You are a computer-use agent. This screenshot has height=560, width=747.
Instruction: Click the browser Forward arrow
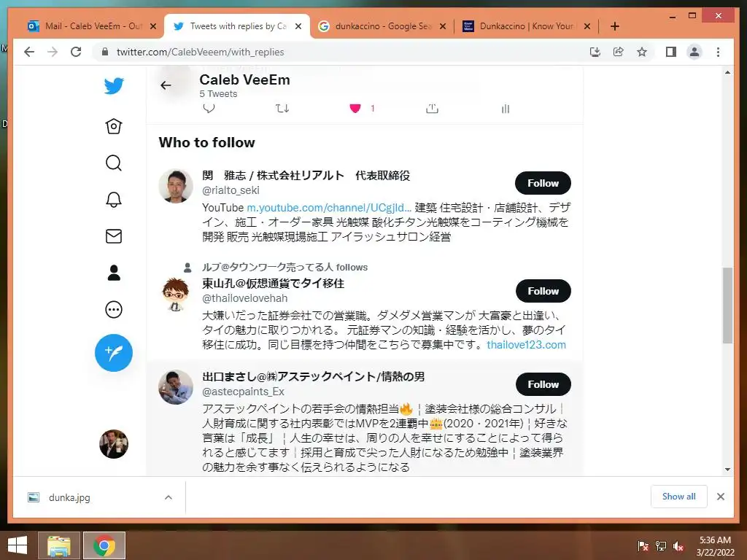pos(53,52)
